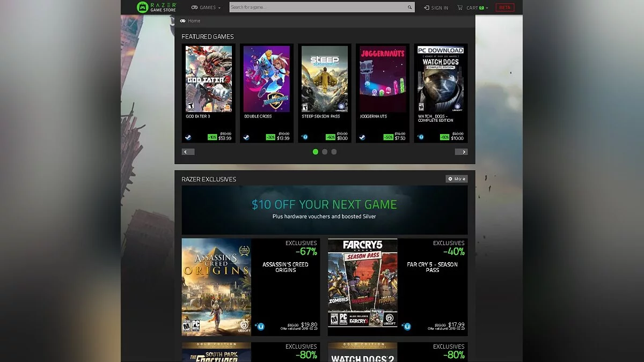This screenshot has width=644, height=362.
Task: Click the $13.99 price on Double Cross
Action: (x=283, y=138)
